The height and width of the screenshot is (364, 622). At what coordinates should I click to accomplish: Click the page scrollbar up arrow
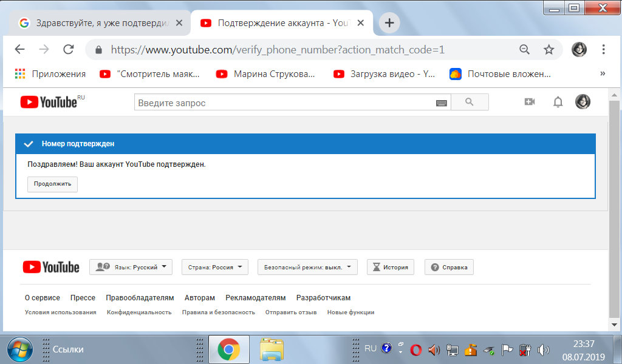point(615,95)
